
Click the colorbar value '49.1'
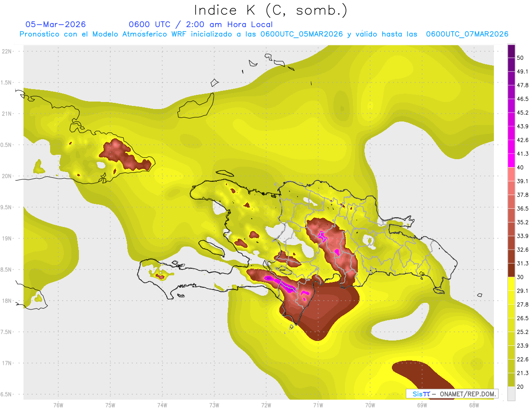pos(523,71)
